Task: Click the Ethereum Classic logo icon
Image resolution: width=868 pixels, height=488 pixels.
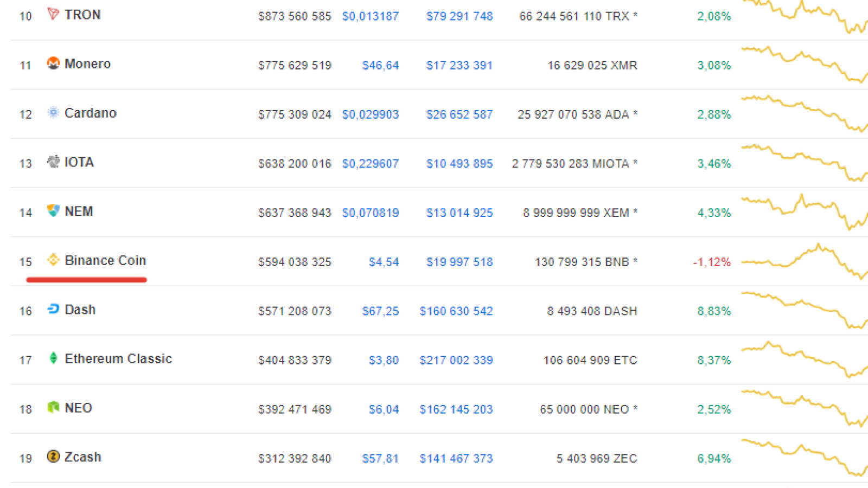Action: pyautogui.click(x=53, y=358)
